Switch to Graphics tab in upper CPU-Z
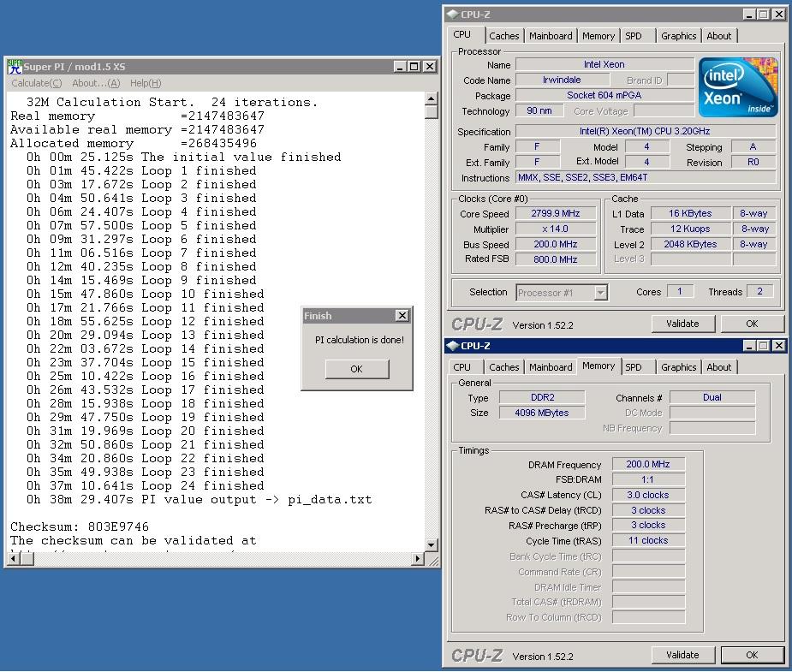Screen dimensions: 792x672 pos(678,36)
